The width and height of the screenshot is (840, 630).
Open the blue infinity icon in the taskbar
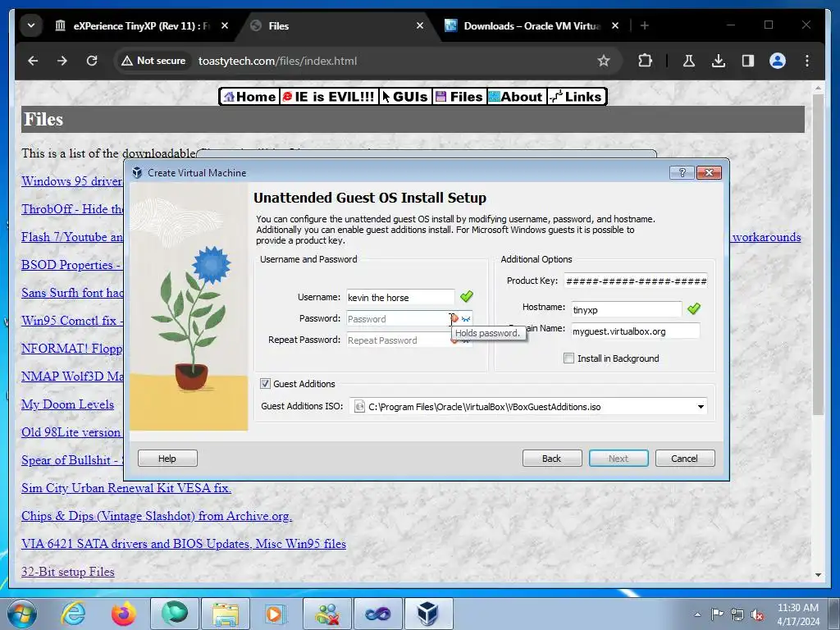click(377, 614)
